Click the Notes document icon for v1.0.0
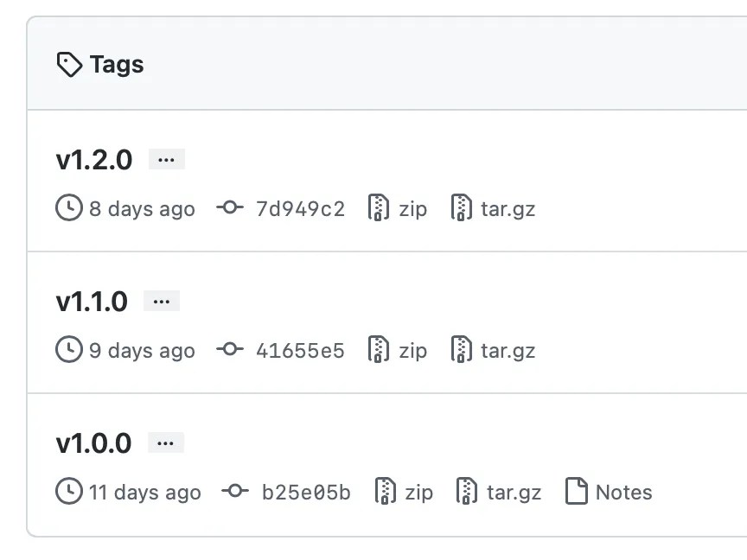This screenshot has height=560, width=747. pos(576,491)
